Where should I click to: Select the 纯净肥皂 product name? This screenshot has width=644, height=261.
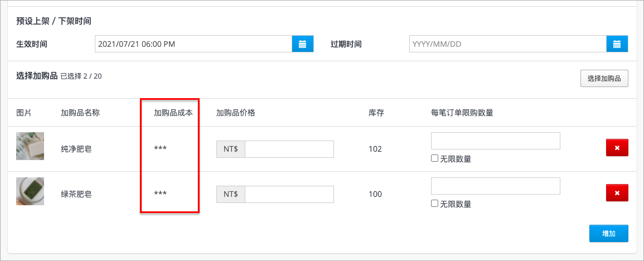pyautogui.click(x=76, y=149)
